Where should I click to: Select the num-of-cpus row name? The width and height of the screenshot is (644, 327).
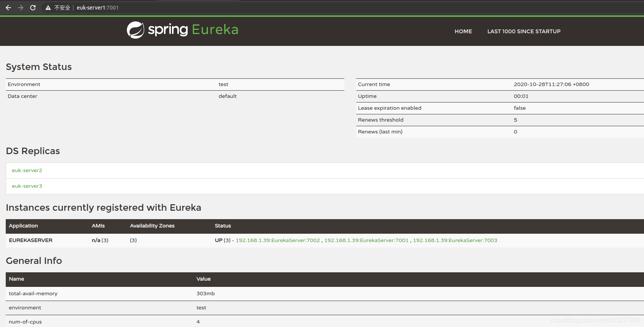25,322
